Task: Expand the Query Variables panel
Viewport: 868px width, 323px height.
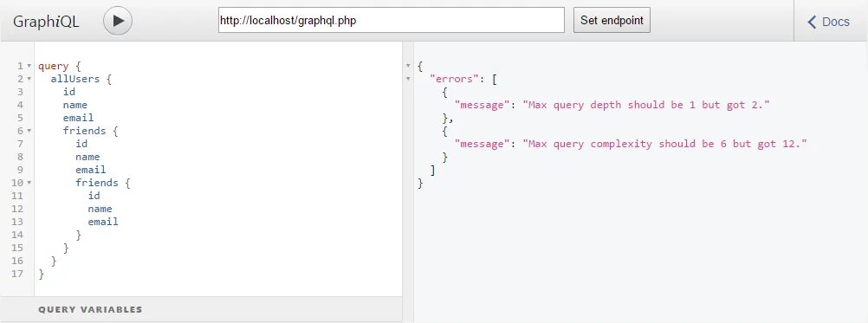Action: click(x=201, y=309)
